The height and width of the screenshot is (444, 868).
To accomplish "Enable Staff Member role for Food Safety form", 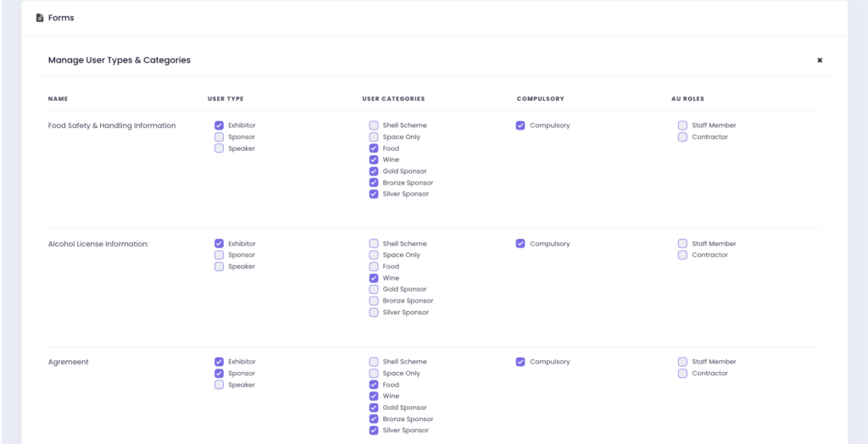I will click(682, 125).
